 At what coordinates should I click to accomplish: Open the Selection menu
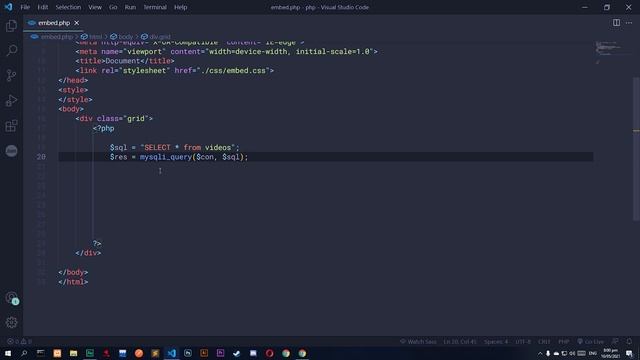point(68,7)
